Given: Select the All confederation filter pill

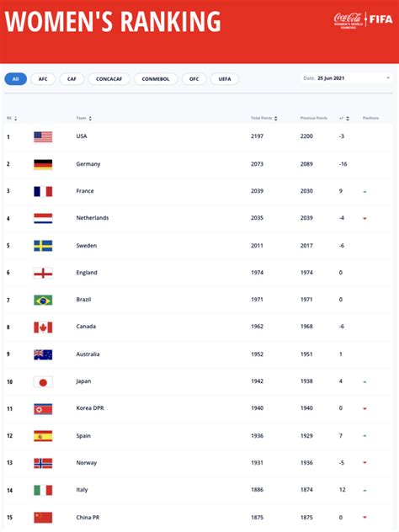Looking at the screenshot, I should pos(16,79).
